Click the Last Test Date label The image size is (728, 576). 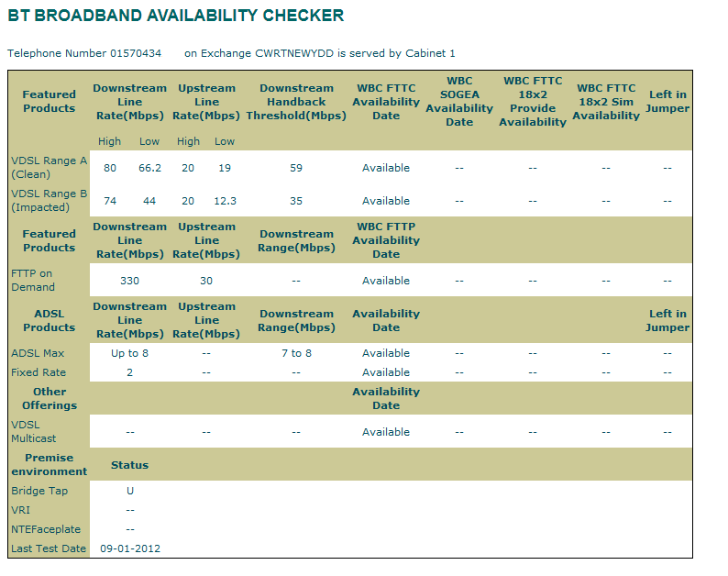coord(49,548)
